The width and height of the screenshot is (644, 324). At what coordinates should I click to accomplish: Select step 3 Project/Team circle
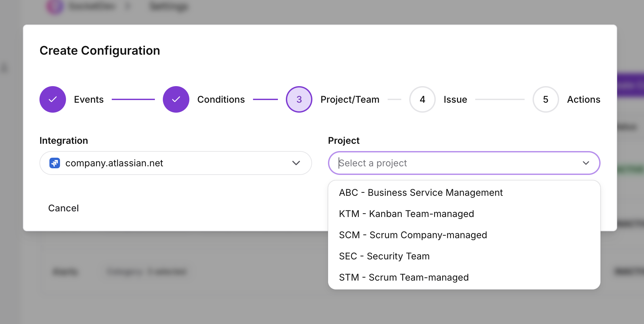tap(299, 99)
